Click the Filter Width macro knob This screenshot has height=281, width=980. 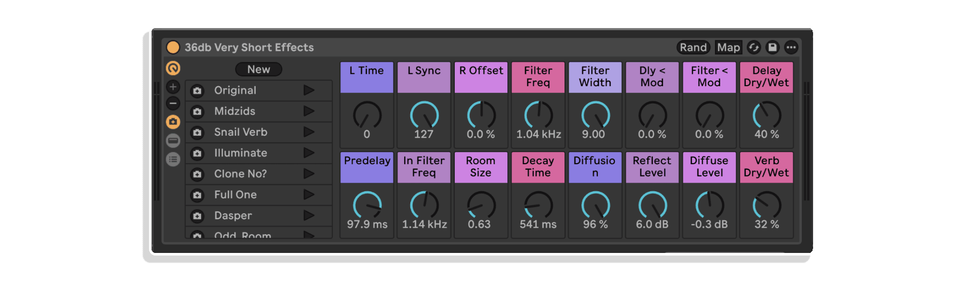click(596, 115)
